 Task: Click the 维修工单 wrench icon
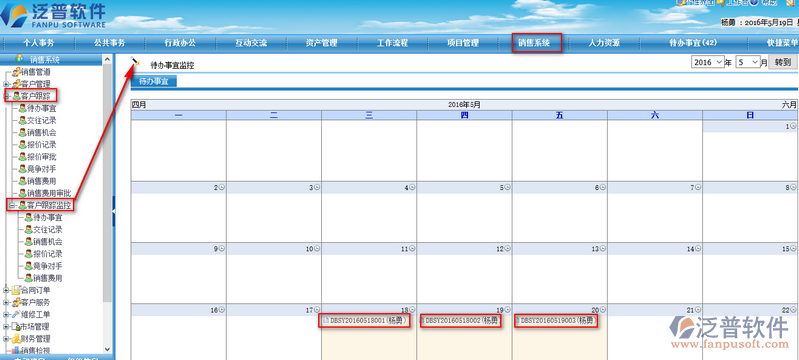point(16,314)
